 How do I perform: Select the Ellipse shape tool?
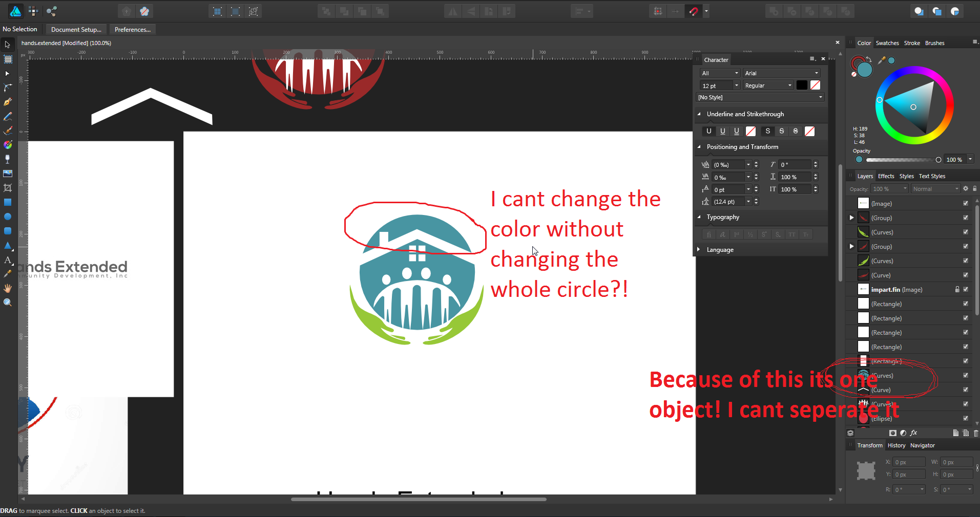[x=8, y=217]
